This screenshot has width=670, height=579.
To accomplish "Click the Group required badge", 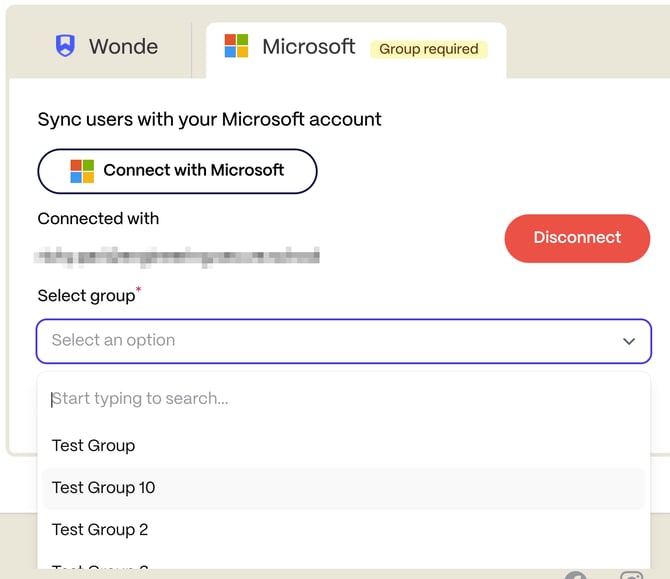I will coord(429,49).
